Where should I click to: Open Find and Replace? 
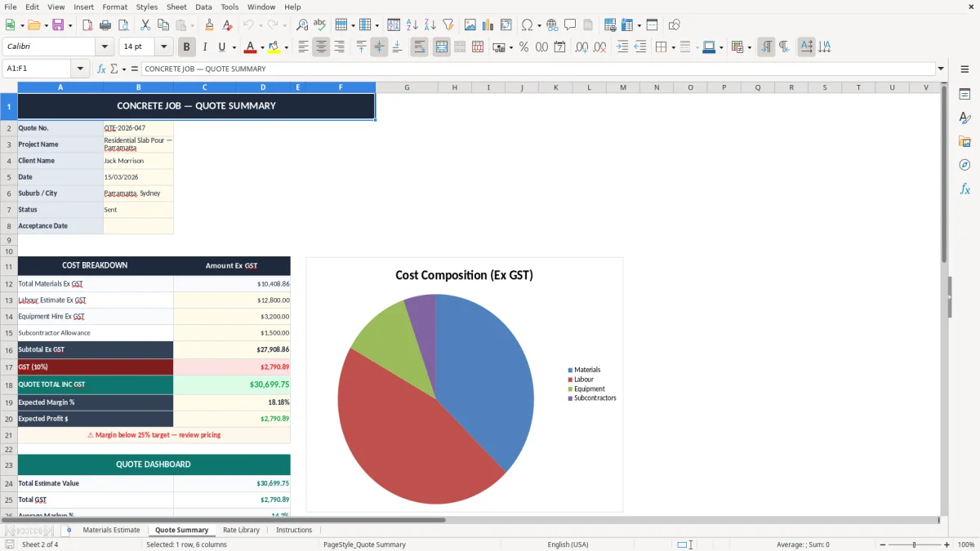pyautogui.click(x=302, y=25)
